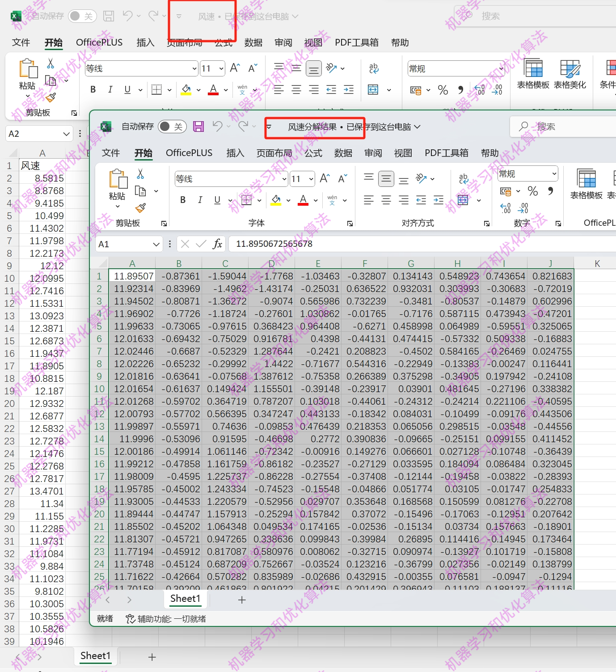Add new sheet in front window
Image resolution: width=616 pixels, height=672 pixels.
tap(242, 600)
